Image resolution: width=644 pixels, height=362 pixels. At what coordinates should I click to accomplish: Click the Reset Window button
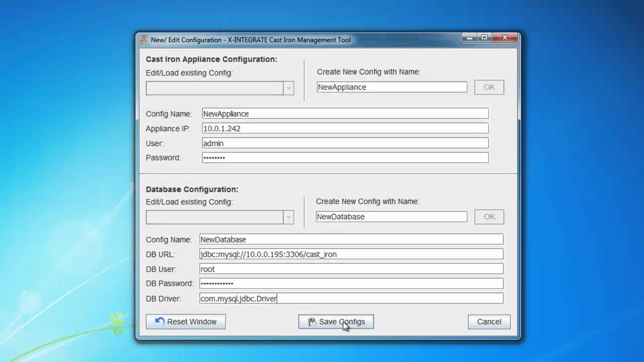(186, 322)
